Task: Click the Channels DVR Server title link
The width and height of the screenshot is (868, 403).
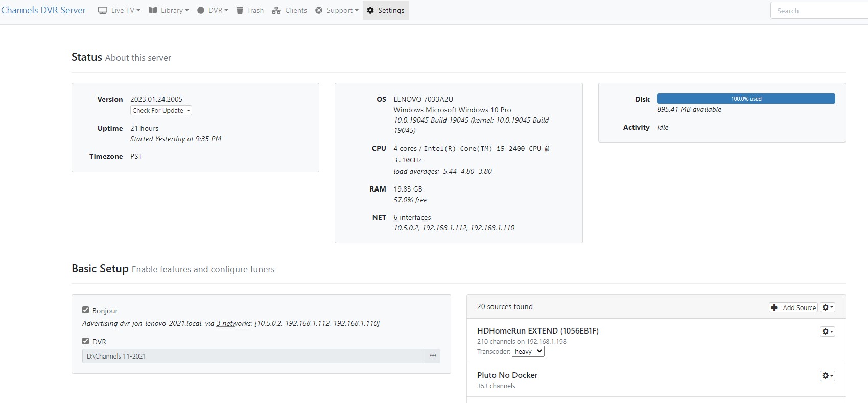Action: click(x=43, y=10)
